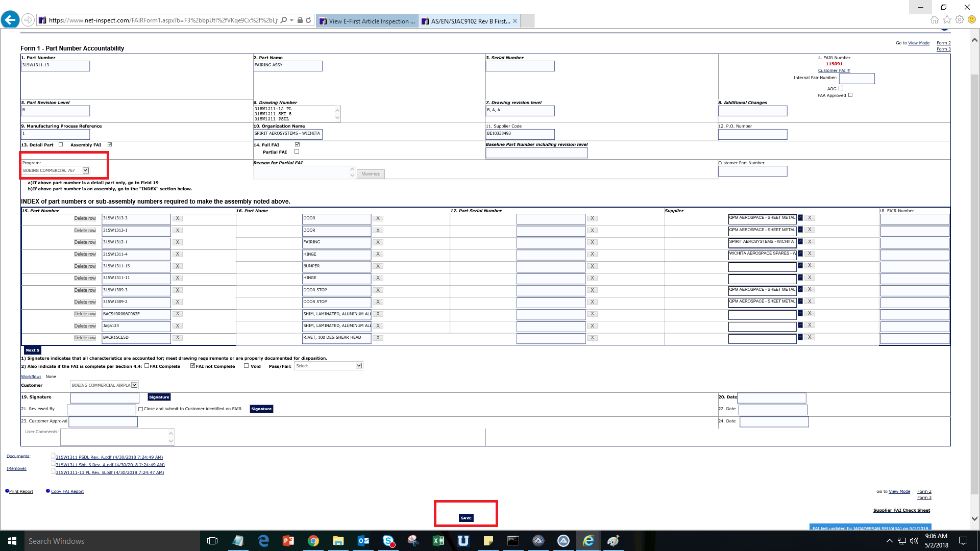Open the Copy FAI Report link
980x551 pixels.
[x=67, y=491]
